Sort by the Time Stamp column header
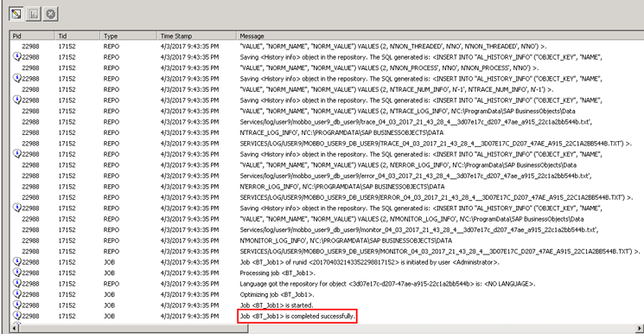Screen dimensions: 644x334 [197, 36]
